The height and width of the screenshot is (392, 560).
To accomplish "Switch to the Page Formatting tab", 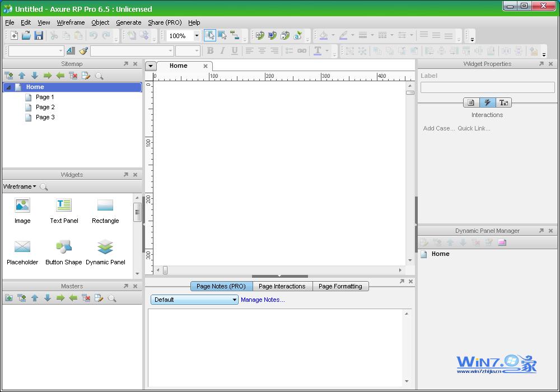I will [340, 286].
